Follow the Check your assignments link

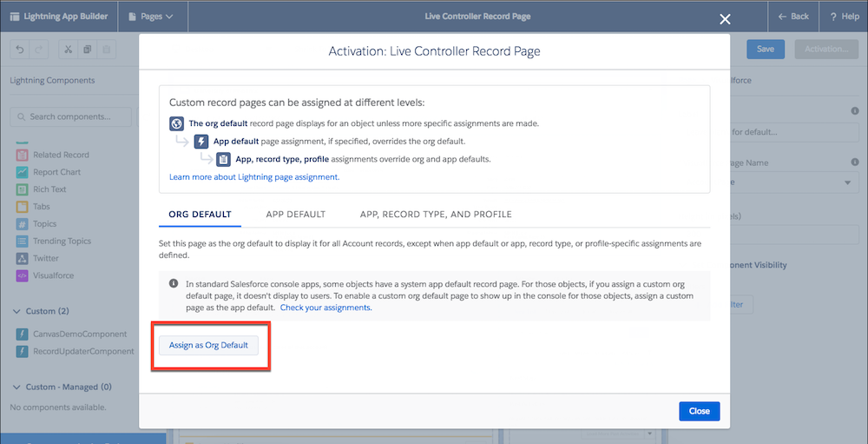pyautogui.click(x=326, y=307)
